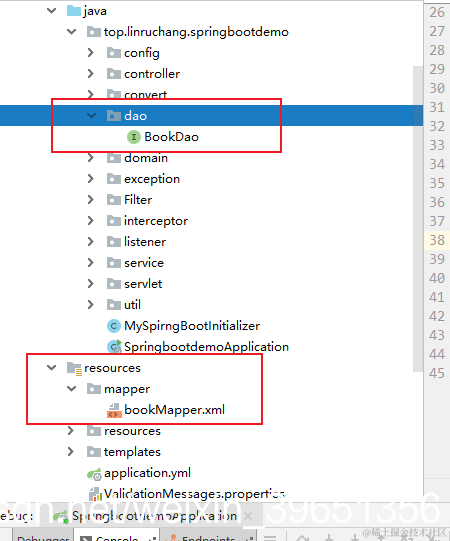This screenshot has height=541, width=450.
Task: Expand the servlet package
Action: click(x=91, y=284)
